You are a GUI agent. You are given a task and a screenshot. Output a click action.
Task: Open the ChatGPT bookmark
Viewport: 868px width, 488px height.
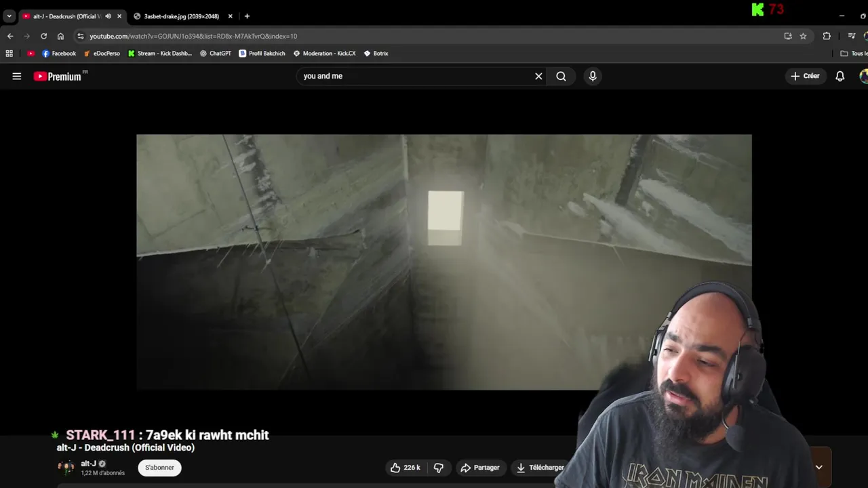coord(216,54)
